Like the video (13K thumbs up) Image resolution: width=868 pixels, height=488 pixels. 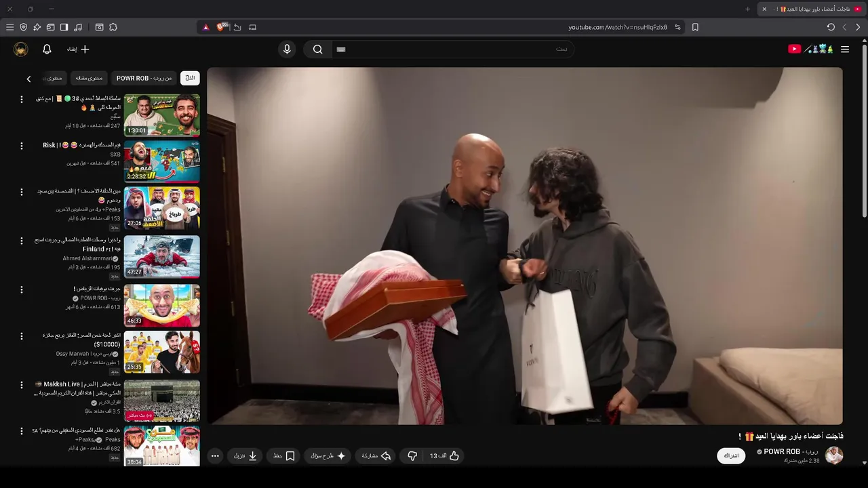[445, 456]
